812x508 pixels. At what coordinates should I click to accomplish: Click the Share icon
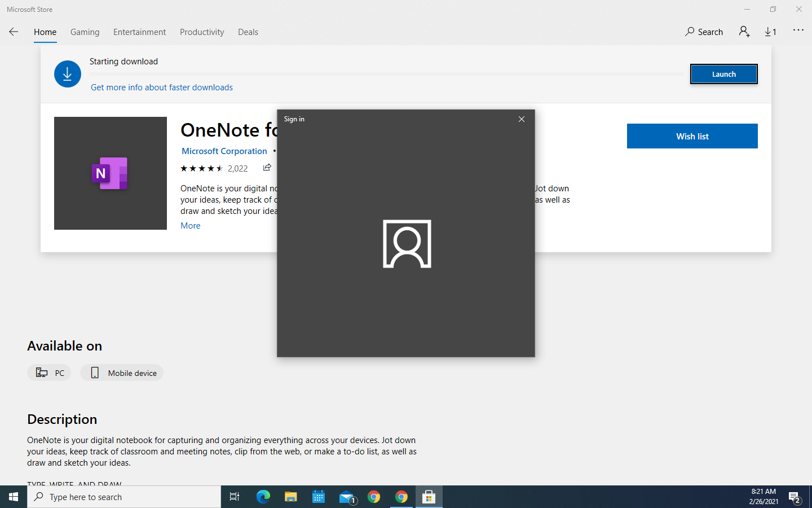click(267, 168)
